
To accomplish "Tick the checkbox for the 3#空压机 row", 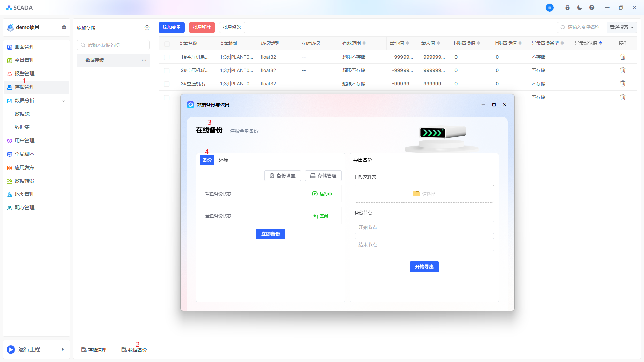I will [167, 84].
